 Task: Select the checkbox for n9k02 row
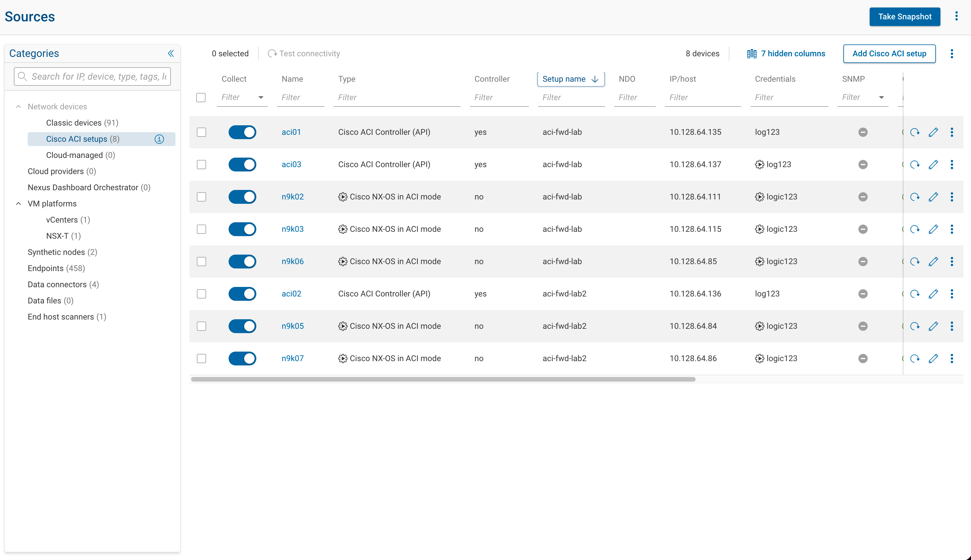[201, 197]
